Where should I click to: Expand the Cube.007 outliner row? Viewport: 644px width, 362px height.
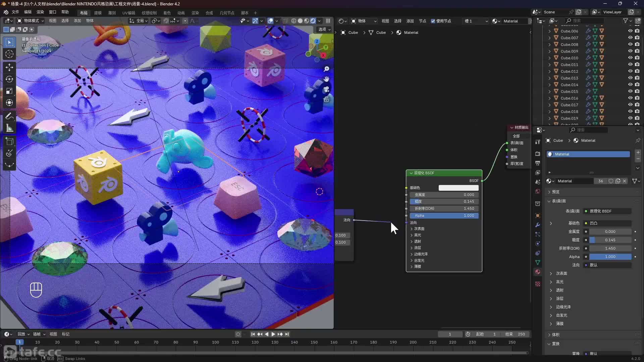click(x=549, y=38)
